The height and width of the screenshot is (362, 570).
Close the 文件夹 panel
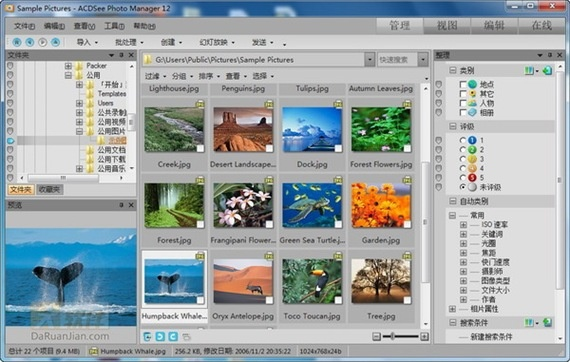pyautogui.click(x=131, y=55)
